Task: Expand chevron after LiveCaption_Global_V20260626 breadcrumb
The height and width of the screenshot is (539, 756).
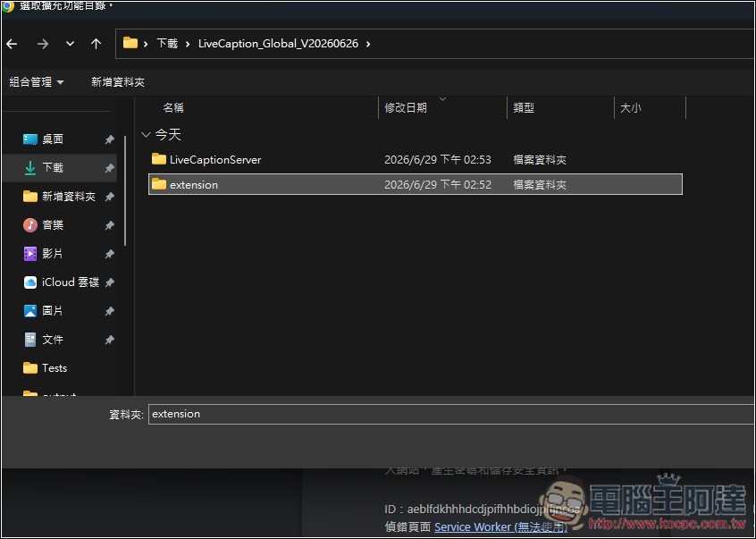Action: point(368,44)
